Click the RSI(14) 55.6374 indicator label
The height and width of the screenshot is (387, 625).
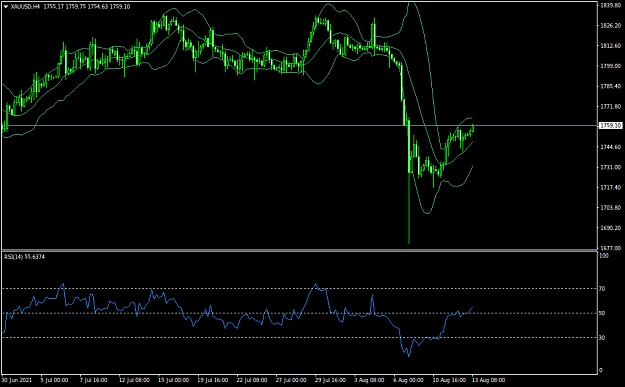pyautogui.click(x=24, y=257)
